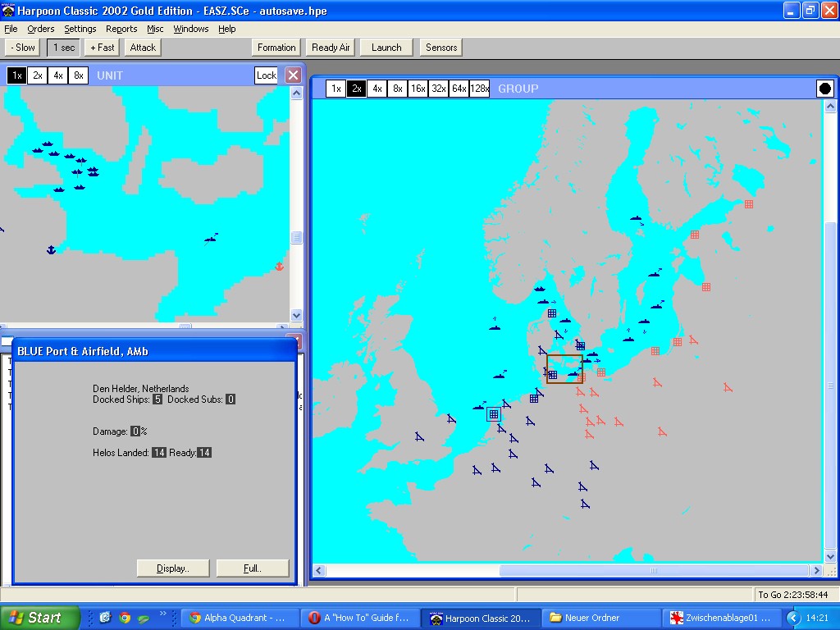Open the Reports menu
Screen dimensions: 840x630
coord(121,29)
